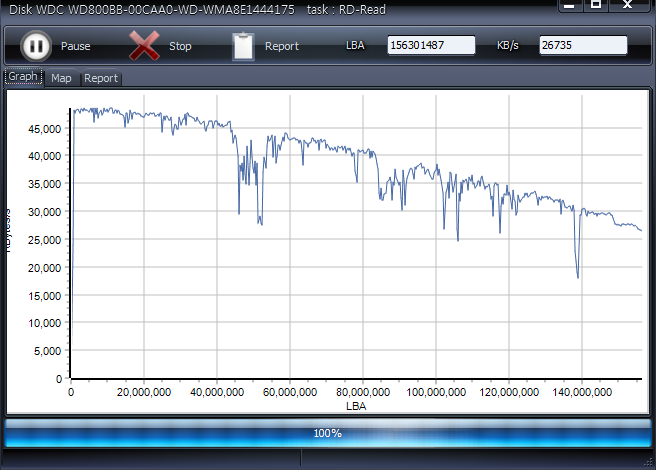Click the '20,000,000' x-axis label

(144, 392)
